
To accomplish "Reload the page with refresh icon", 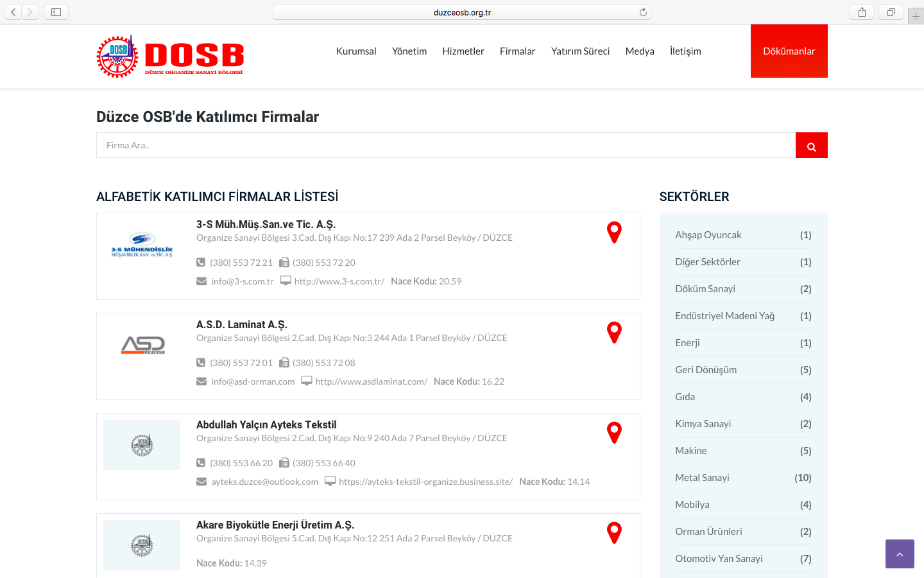I will point(643,12).
